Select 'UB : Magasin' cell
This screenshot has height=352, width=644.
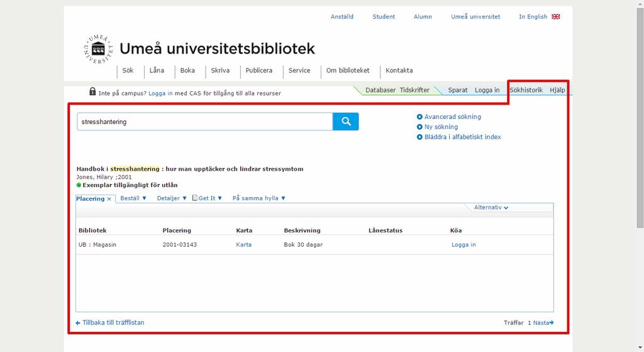[97, 245]
